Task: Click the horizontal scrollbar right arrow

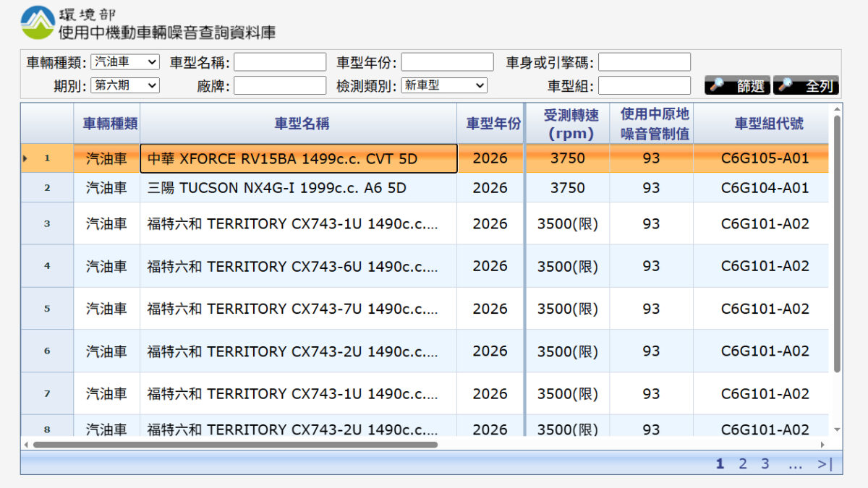Action: pos(822,445)
